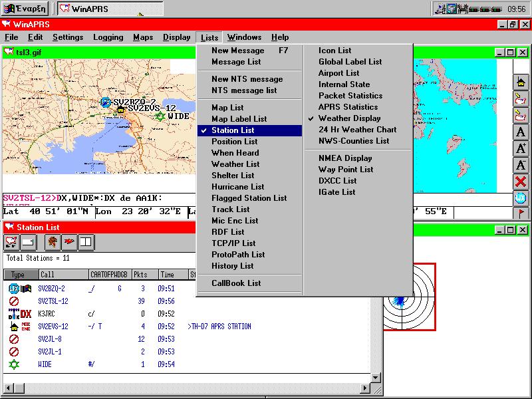
Task: Open the CallBook List entry
Action: (250, 283)
